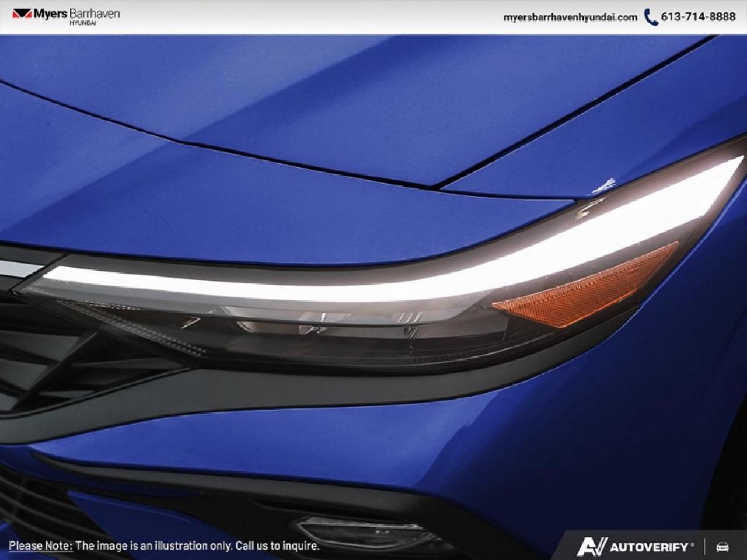The image size is (747, 560).
Task: Click the red chevron Myers emblem
Action: point(21,13)
